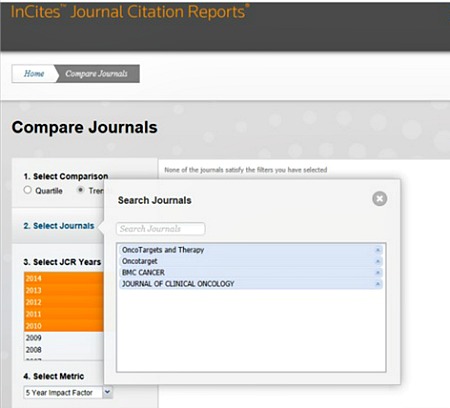This screenshot has height=408, width=450.
Task: Select JOURNAL OF CLINICAL ONCOLOGY row
Action: coord(251,284)
